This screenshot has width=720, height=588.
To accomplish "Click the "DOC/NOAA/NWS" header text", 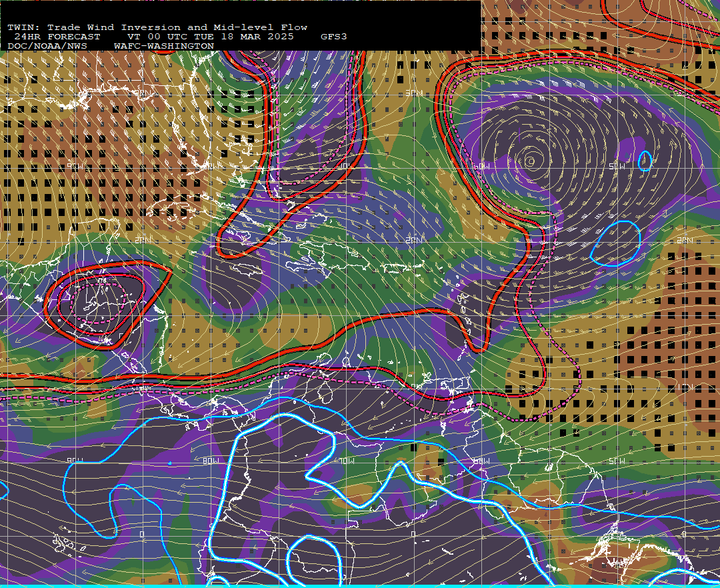I will click(x=47, y=47).
